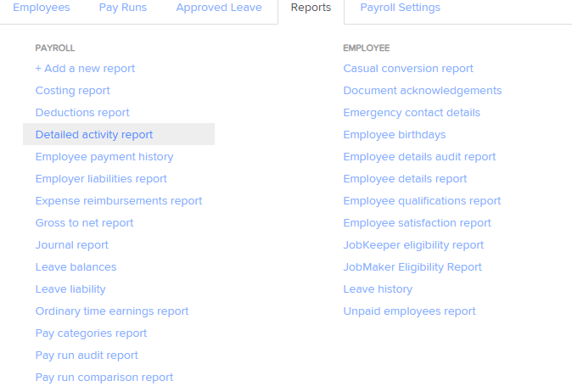Open the Gross to net report
Image resolution: width=572 pixels, height=392 pixels.
84,223
